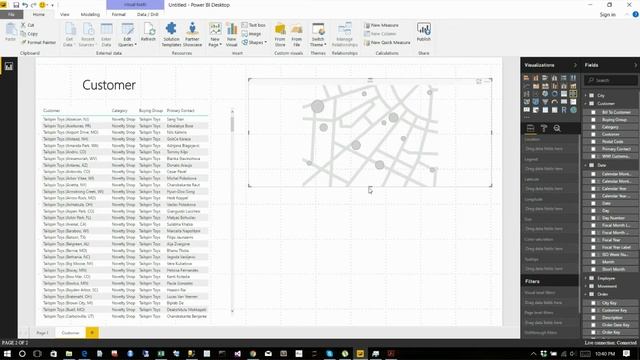This screenshot has height=360, width=640.
Task: Check the Buying Group field
Action: [x=593, y=120]
